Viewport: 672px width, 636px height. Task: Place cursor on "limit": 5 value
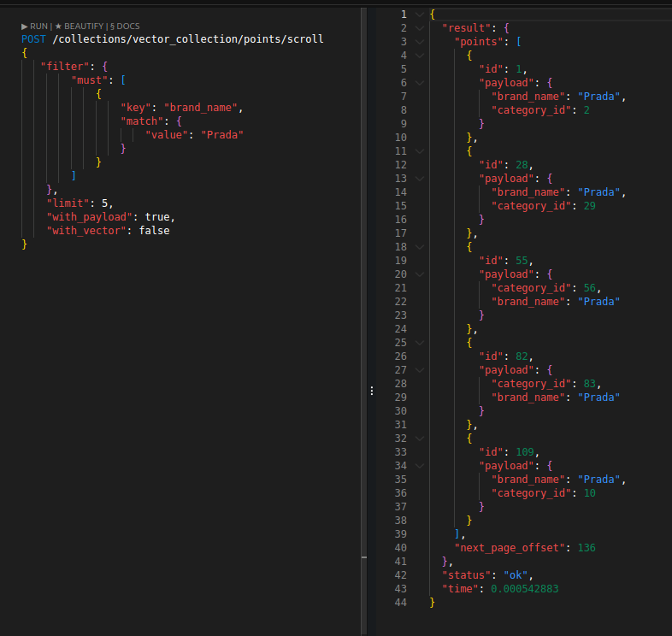point(107,203)
